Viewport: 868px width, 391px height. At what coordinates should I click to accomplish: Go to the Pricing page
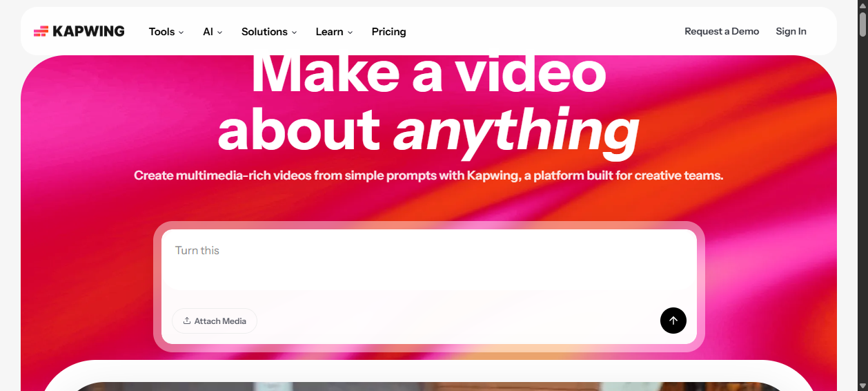pyautogui.click(x=388, y=32)
